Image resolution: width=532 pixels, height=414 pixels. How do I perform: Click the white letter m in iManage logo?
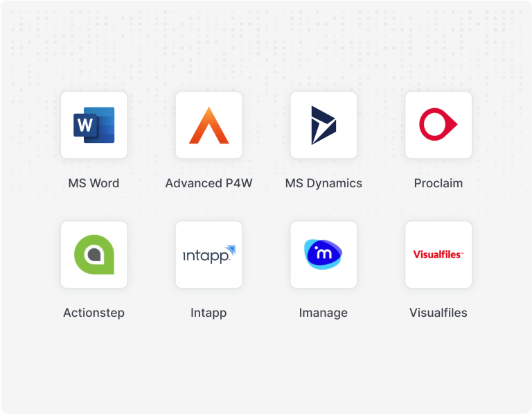tap(323, 255)
